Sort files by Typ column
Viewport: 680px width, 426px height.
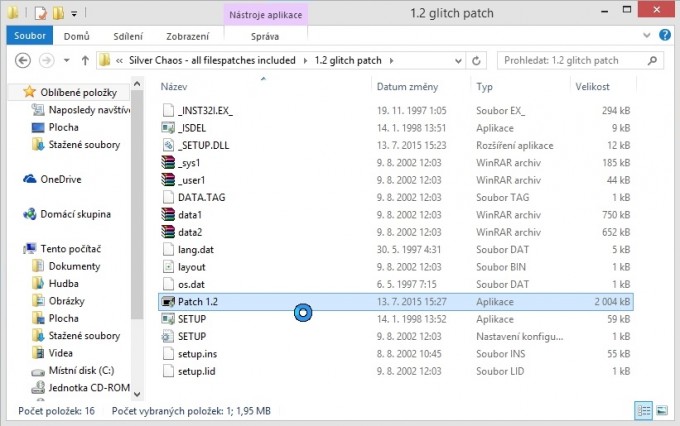tap(484, 86)
